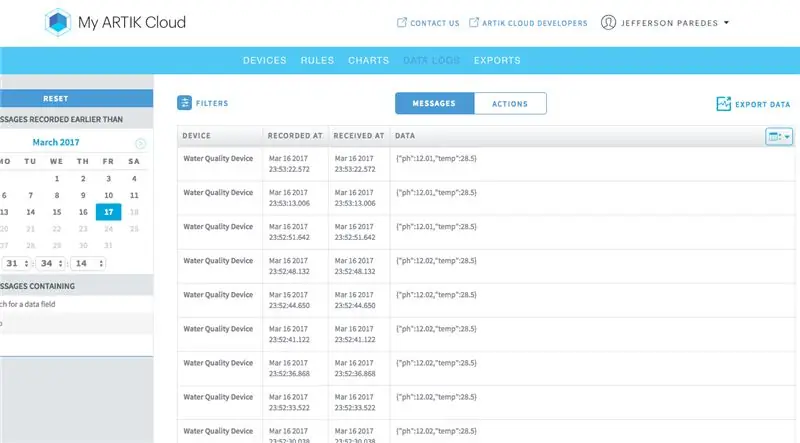The width and height of the screenshot is (800, 443).
Task: Select the Recorded At cell reading 23:52:48.132
Action: (x=295, y=266)
